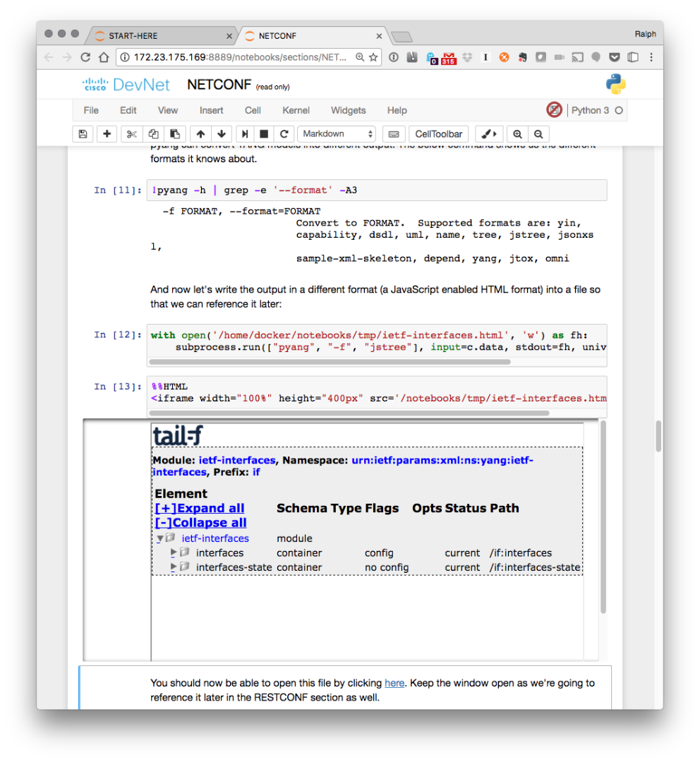
Task: Copy selected cells icon
Action: (154, 134)
